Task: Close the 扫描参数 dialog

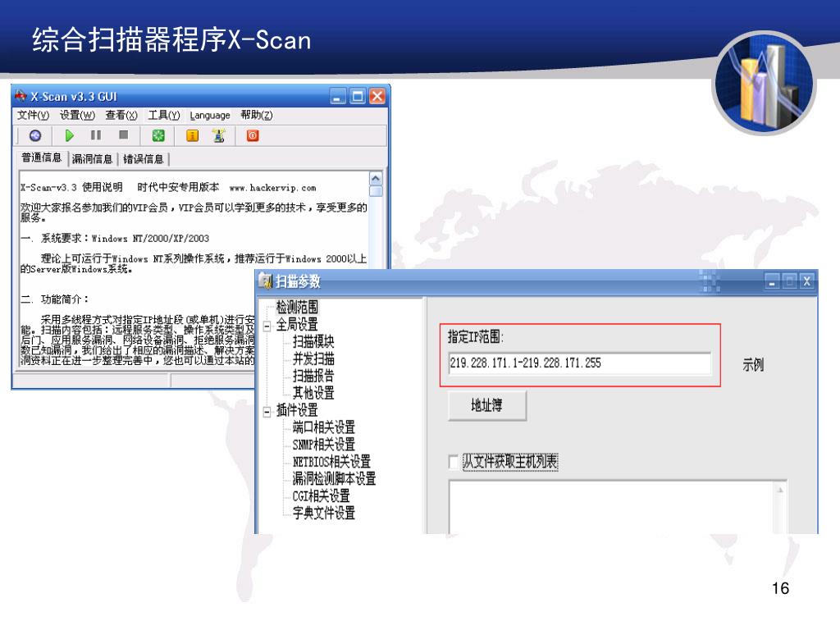Action: coord(807,281)
